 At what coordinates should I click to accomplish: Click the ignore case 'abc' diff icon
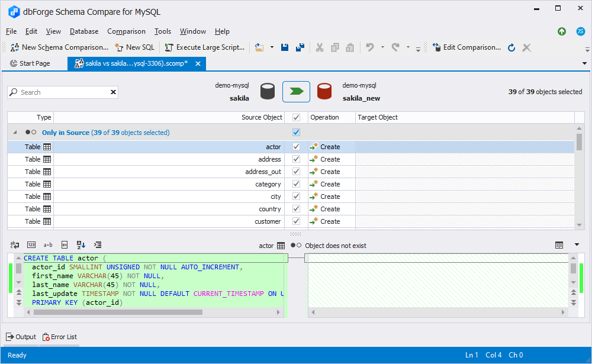[15, 244]
